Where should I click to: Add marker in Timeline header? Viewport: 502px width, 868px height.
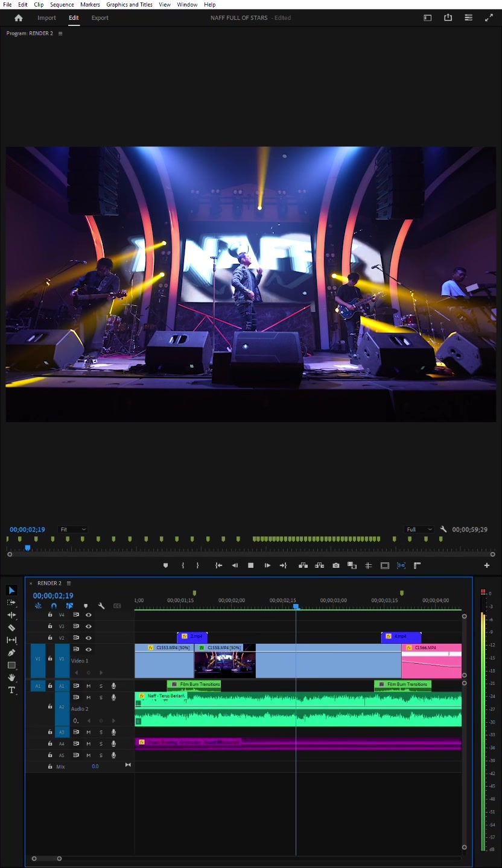click(86, 606)
